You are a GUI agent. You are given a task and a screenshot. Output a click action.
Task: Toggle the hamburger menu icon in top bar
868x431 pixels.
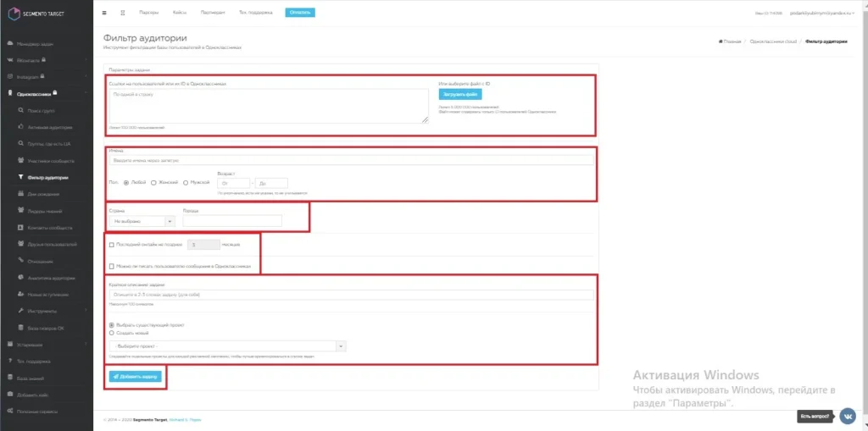pos(104,12)
